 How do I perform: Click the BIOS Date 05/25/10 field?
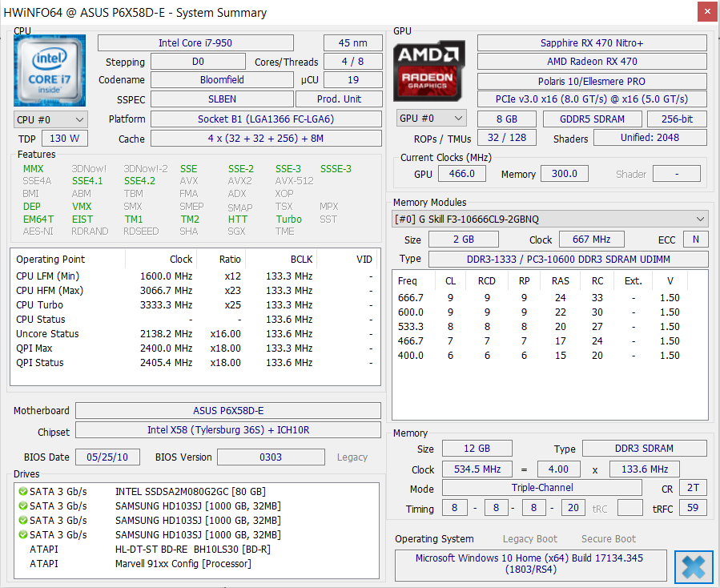107,457
